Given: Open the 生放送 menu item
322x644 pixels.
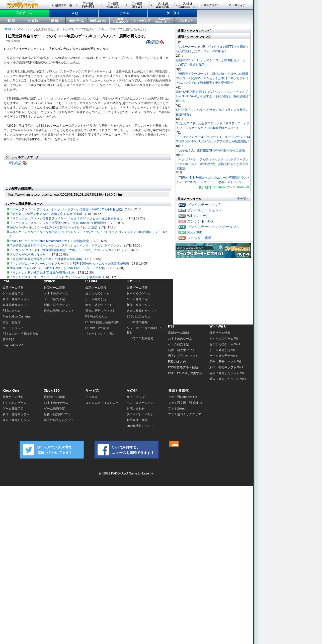Looking at the screenshot, I should 33,21.
